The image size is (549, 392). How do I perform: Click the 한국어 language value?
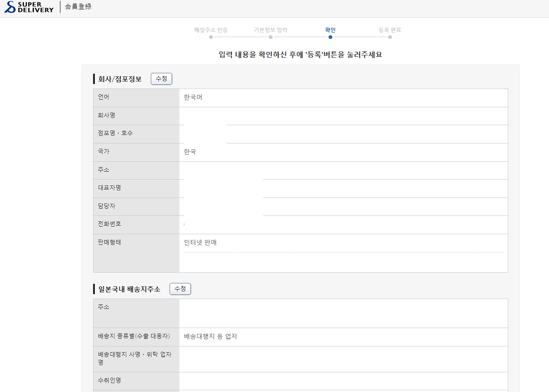click(x=193, y=97)
